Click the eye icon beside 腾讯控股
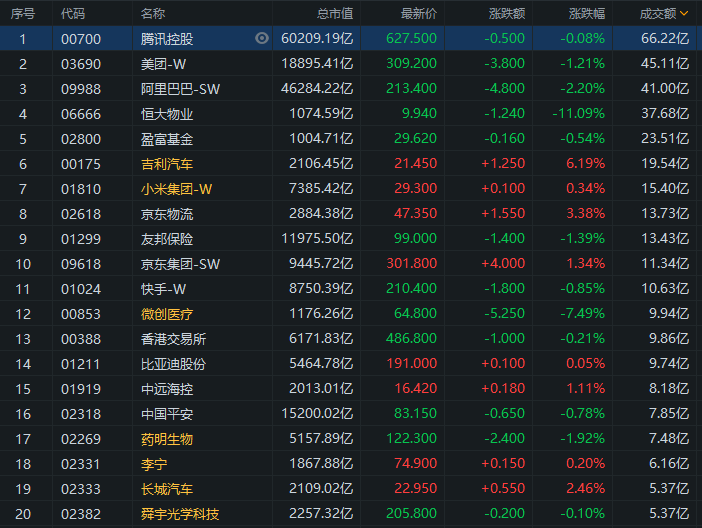The image size is (702, 528). click(x=262, y=38)
